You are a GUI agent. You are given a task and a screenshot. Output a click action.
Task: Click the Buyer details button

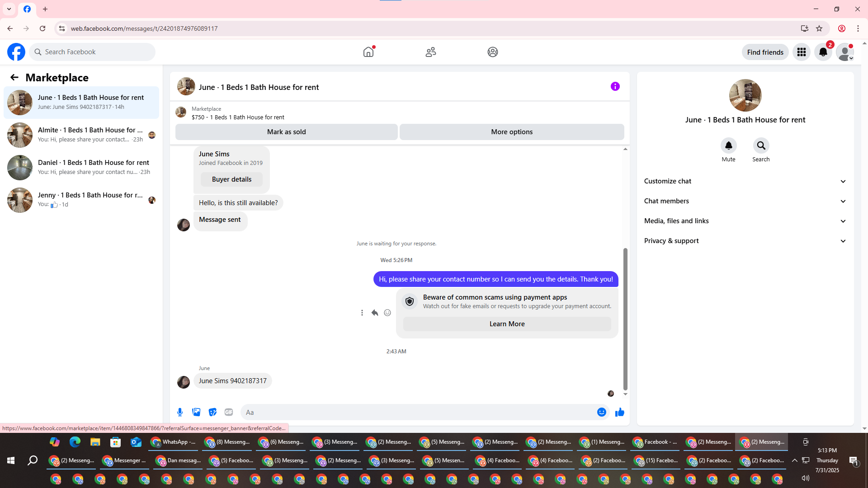point(231,179)
